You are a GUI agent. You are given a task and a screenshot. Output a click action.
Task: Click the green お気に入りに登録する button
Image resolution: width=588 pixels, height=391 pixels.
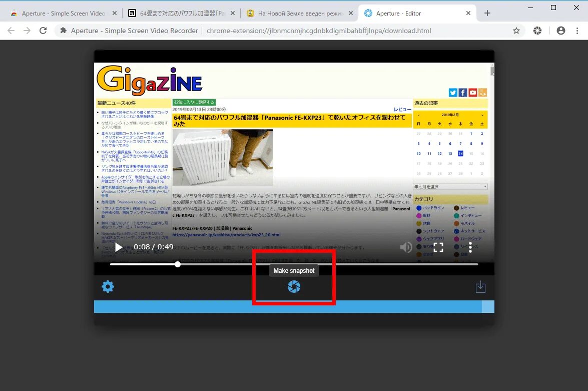194,102
